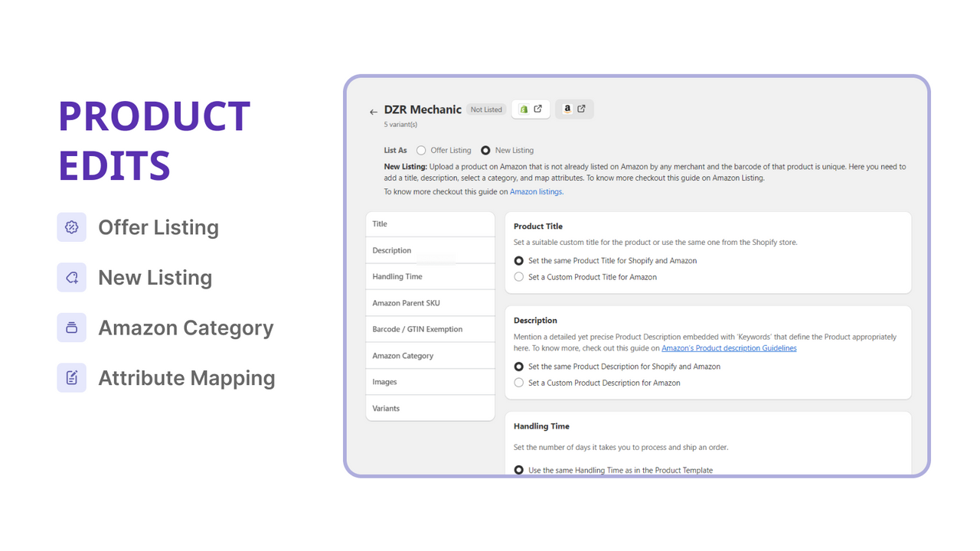
Task: Click the New Listing tag icon in the left feature list
Action: coord(71,277)
